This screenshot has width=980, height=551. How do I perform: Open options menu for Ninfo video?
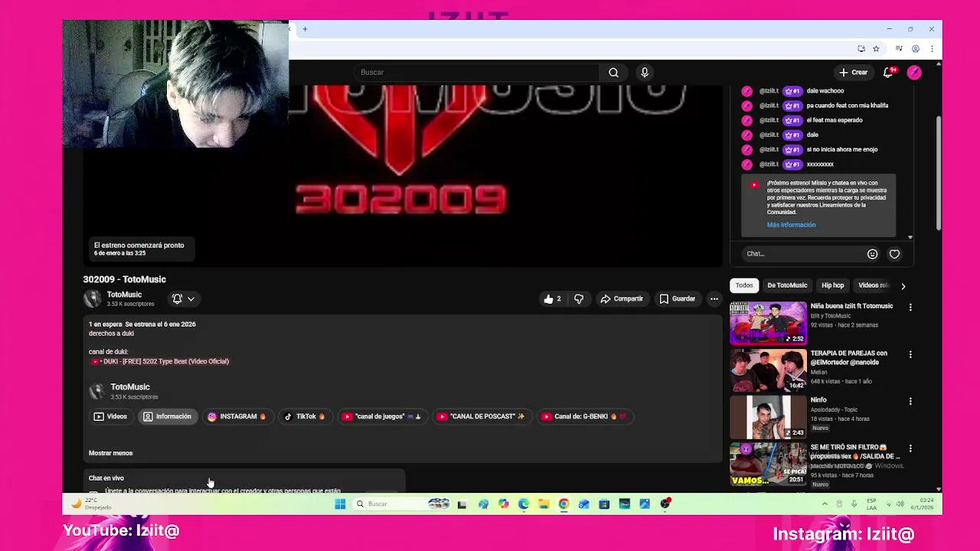coord(910,401)
